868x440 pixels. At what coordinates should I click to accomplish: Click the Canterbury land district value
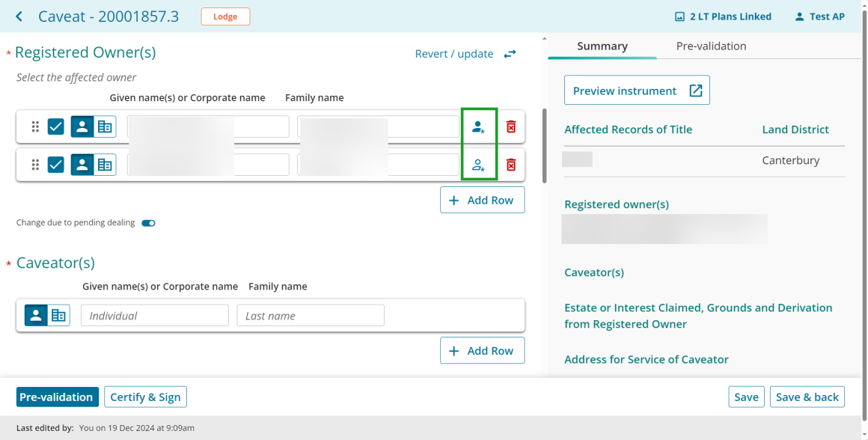point(790,160)
